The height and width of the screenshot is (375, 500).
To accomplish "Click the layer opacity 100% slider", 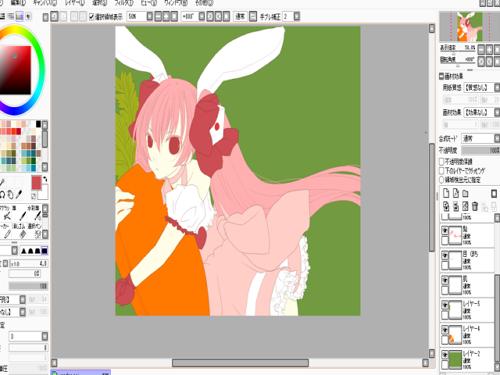I will pyautogui.click(x=481, y=151).
